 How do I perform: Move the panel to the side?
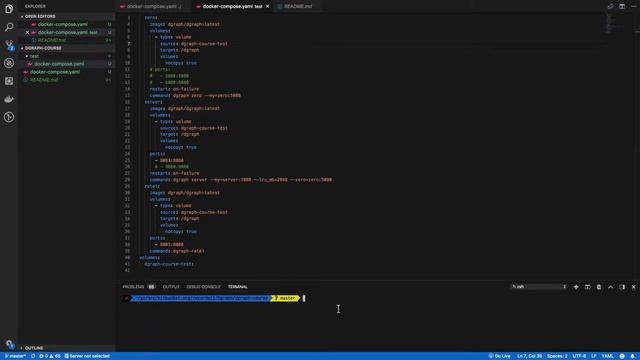622,287
